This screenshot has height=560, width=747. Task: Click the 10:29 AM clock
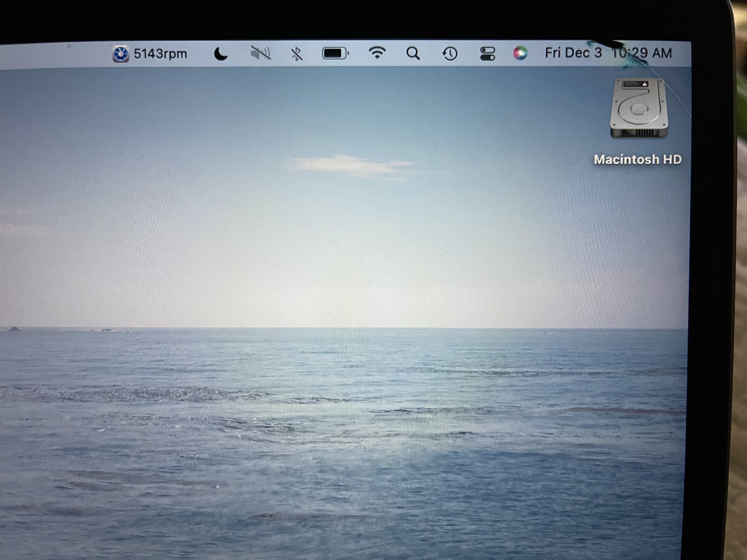click(x=642, y=53)
